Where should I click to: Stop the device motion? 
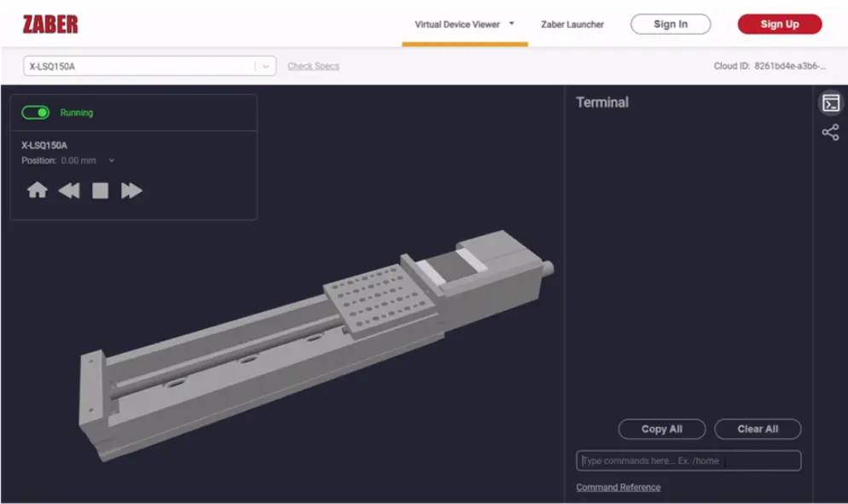tap(100, 190)
